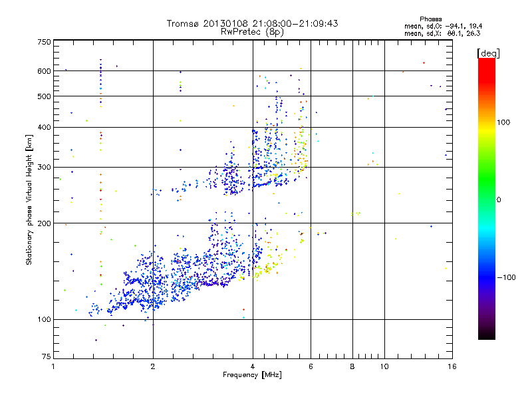
Task: Click the colour bar label "0"
Action: click(499, 200)
